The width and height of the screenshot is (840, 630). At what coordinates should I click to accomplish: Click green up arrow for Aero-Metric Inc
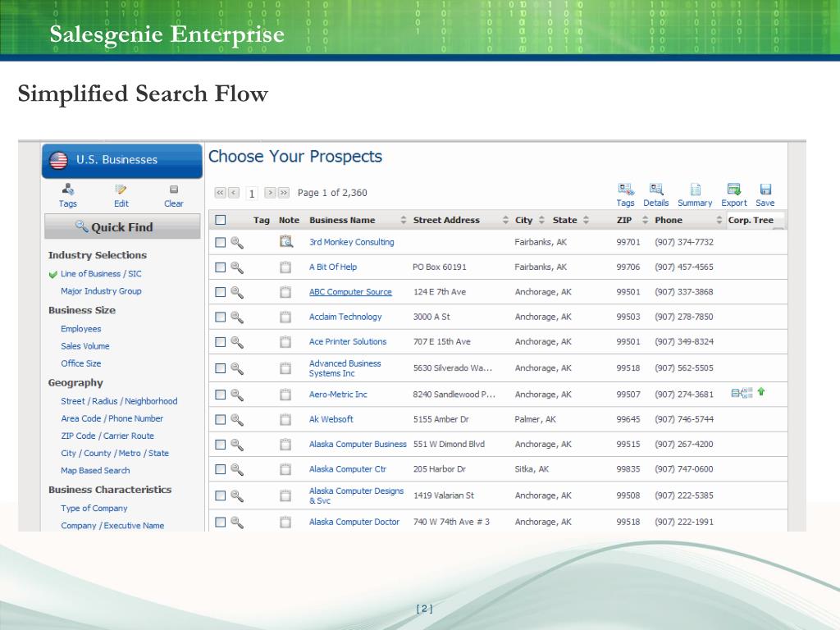tap(761, 391)
